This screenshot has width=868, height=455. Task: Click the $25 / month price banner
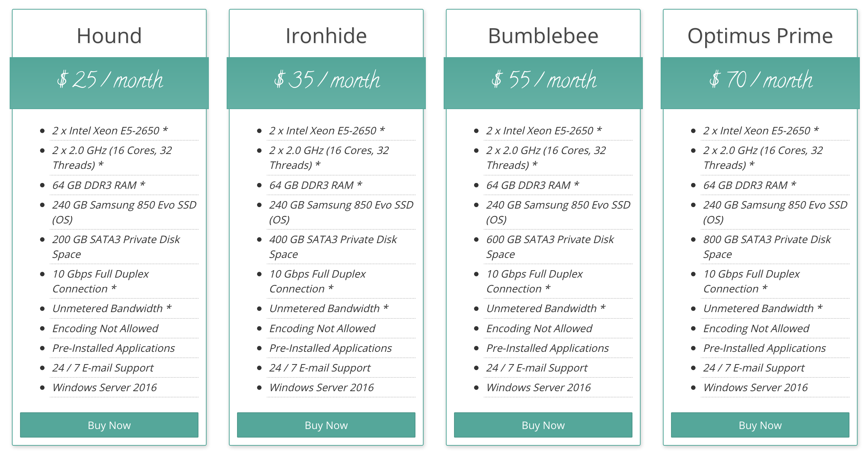(x=110, y=81)
